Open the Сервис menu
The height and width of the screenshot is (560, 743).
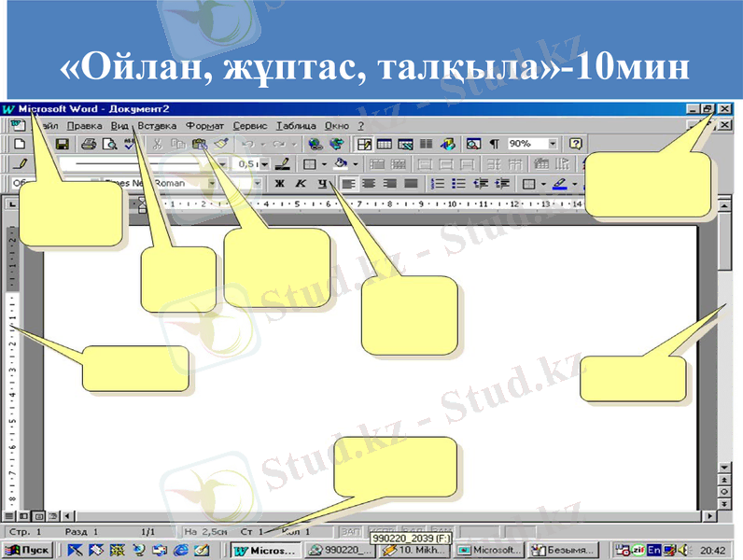tap(250, 126)
